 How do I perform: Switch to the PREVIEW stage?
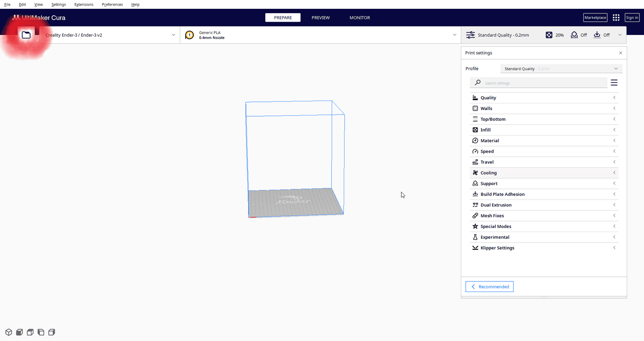point(321,18)
